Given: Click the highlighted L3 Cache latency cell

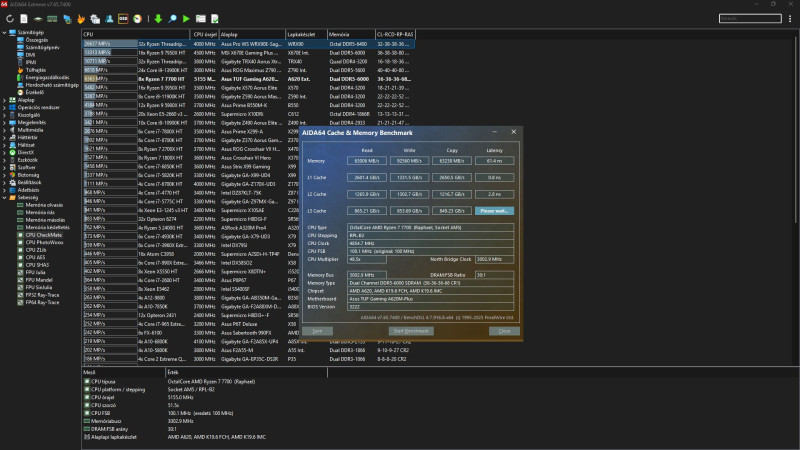Looking at the screenshot, I should coord(494,211).
